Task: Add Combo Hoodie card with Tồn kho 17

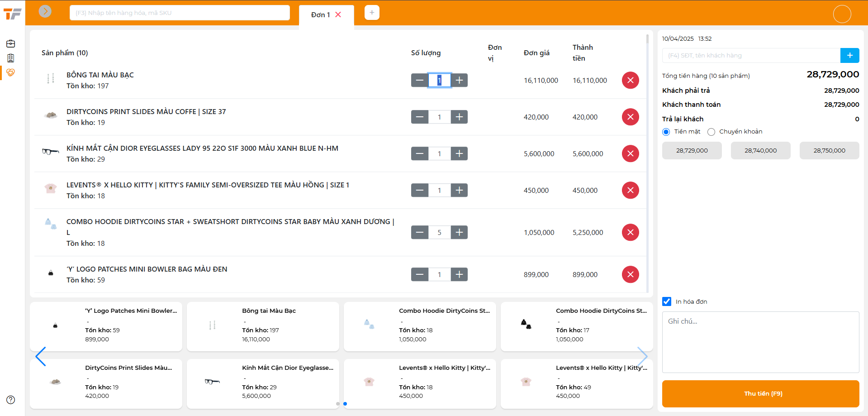Action: tap(577, 326)
